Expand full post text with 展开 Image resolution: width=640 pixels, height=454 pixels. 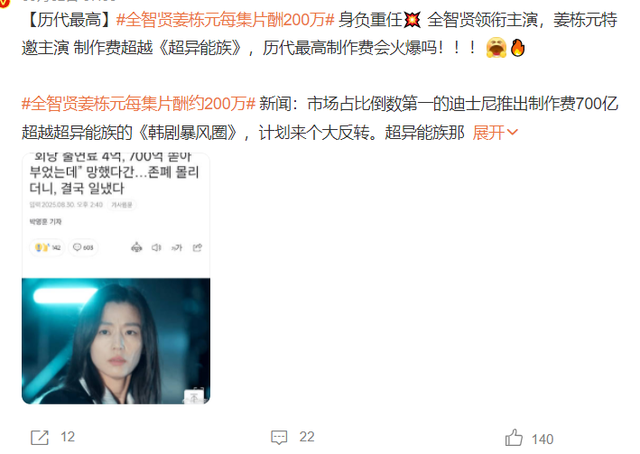(x=489, y=133)
